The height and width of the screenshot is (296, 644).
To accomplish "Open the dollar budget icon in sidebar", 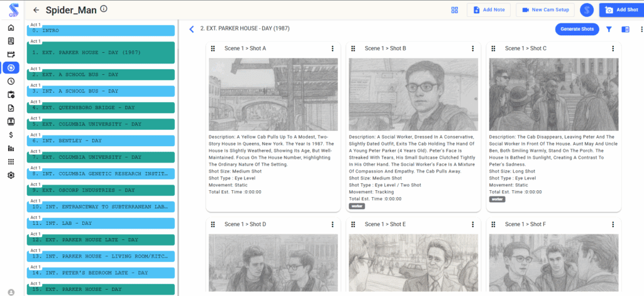I will tap(11, 134).
